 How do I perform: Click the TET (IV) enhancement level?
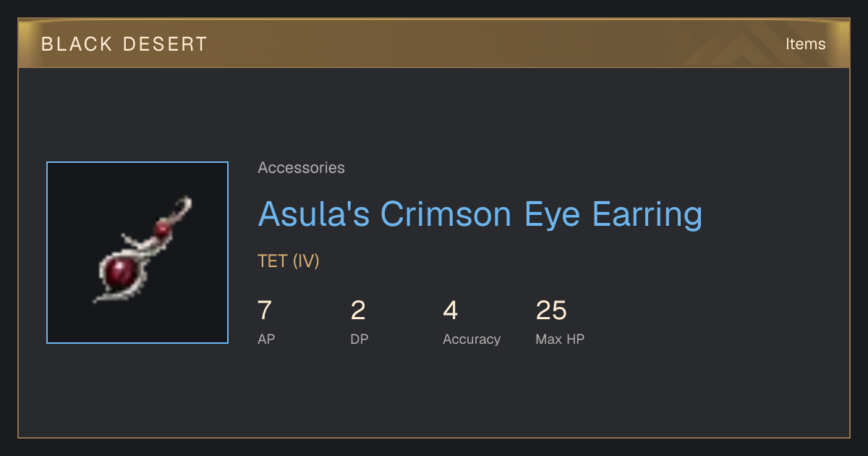click(x=289, y=261)
